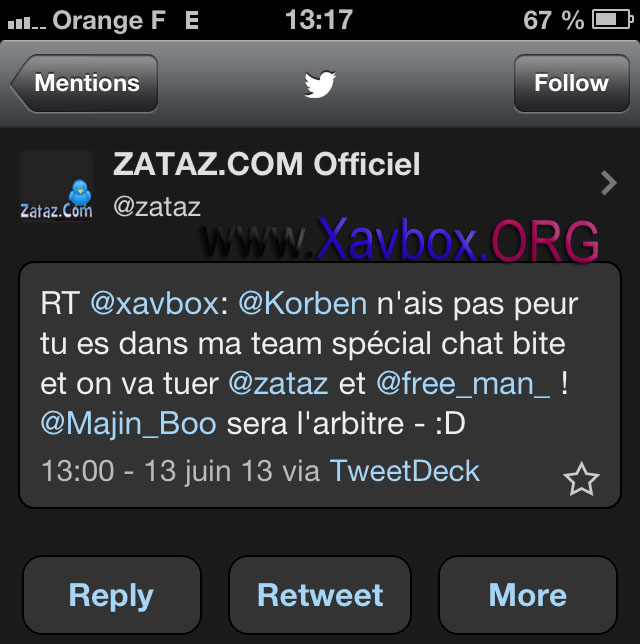
Task: Follow the ZATAZ.COM Officiel account
Action: click(x=571, y=83)
